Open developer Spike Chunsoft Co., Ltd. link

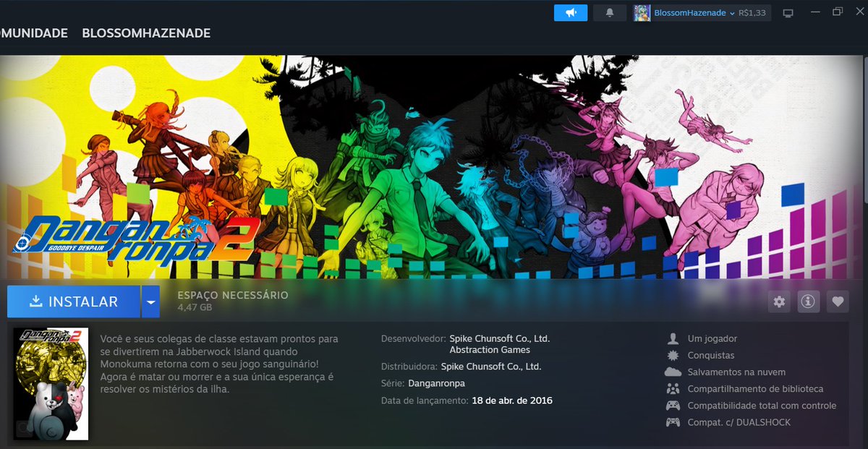pyautogui.click(x=500, y=338)
